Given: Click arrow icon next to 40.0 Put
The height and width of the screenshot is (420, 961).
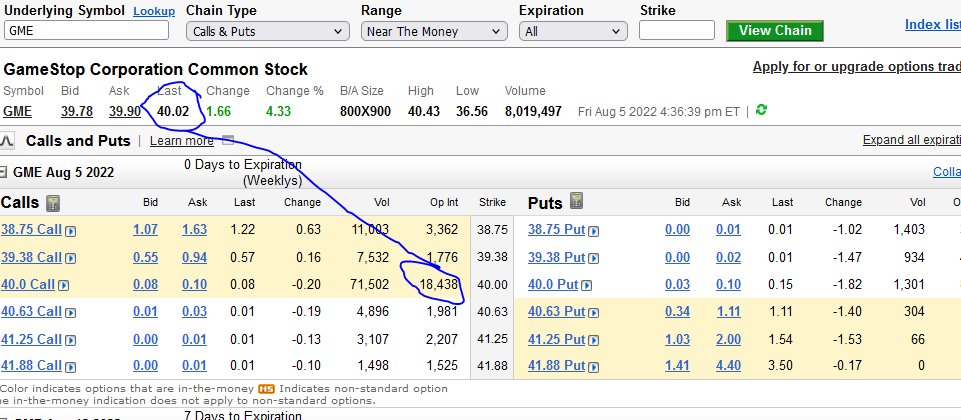Looking at the screenshot, I should tap(587, 285).
